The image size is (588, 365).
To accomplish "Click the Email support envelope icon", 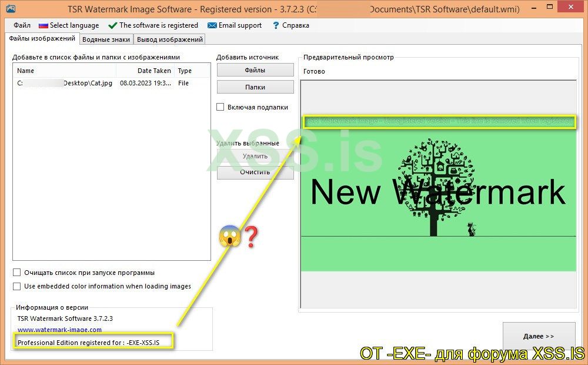I will (x=212, y=25).
